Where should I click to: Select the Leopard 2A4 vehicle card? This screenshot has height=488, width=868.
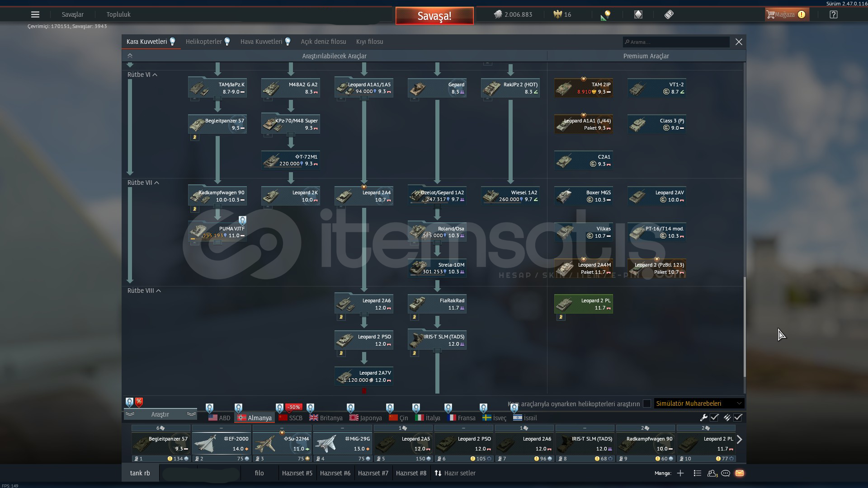tap(364, 196)
